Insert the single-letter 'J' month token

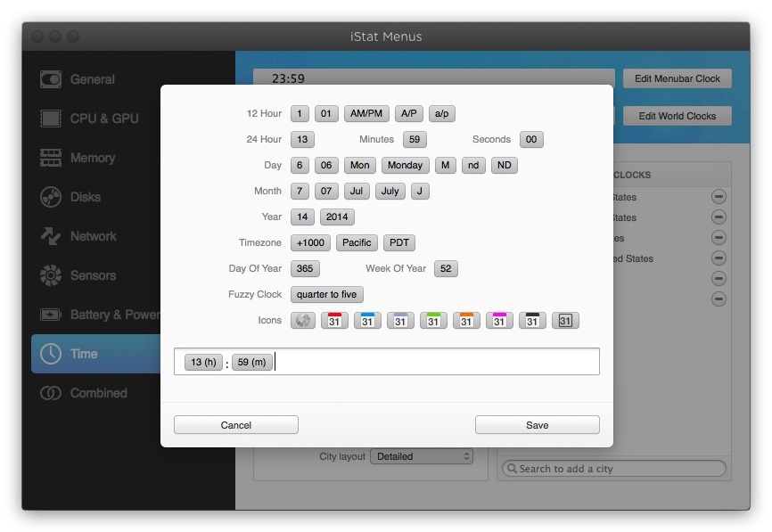coord(420,191)
